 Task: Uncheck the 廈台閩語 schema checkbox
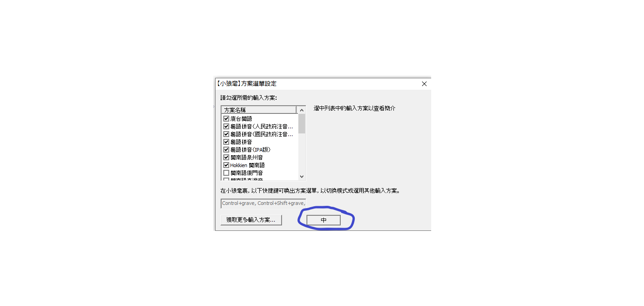(x=226, y=118)
